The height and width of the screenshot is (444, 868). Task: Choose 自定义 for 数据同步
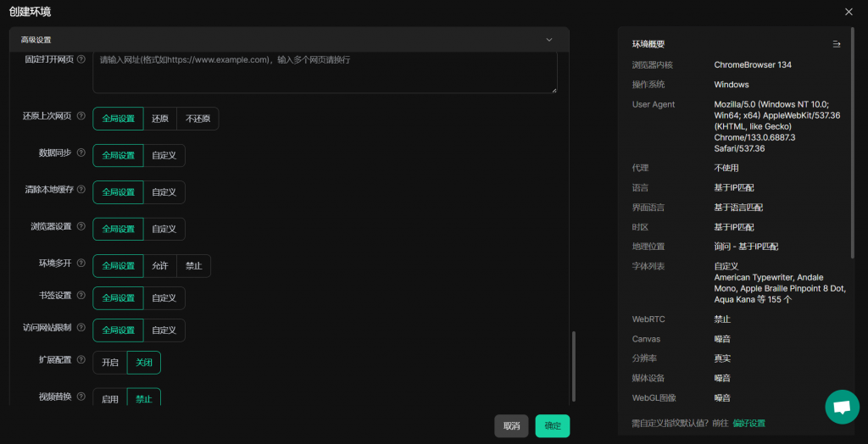(164, 156)
